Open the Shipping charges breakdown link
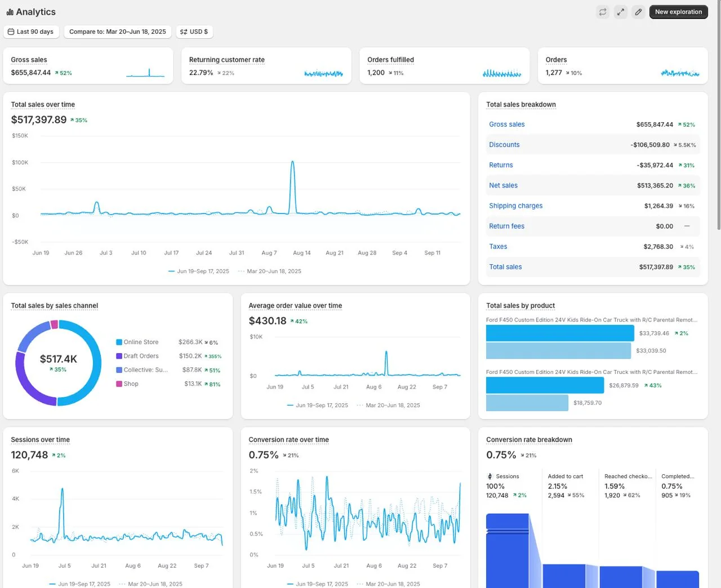721x588 pixels. coord(516,206)
